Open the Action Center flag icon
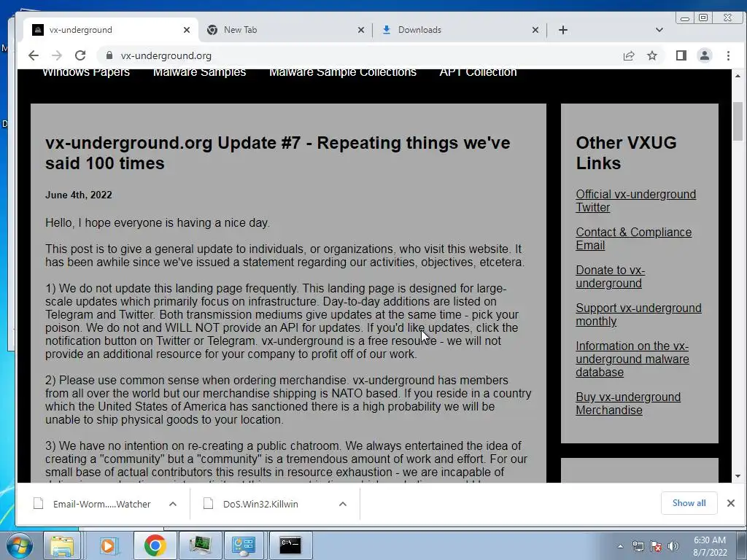Image resolution: width=747 pixels, height=560 pixels. pos(656,546)
